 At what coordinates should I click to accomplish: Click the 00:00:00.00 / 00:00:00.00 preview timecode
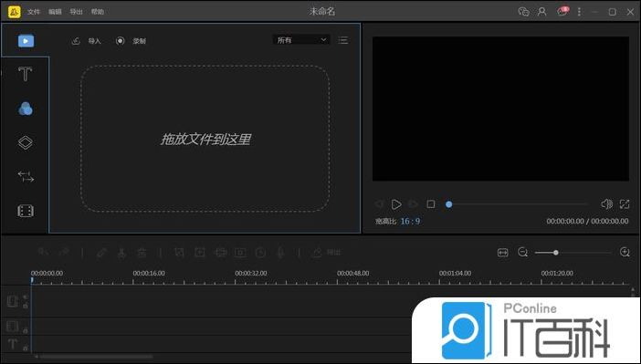coord(587,221)
